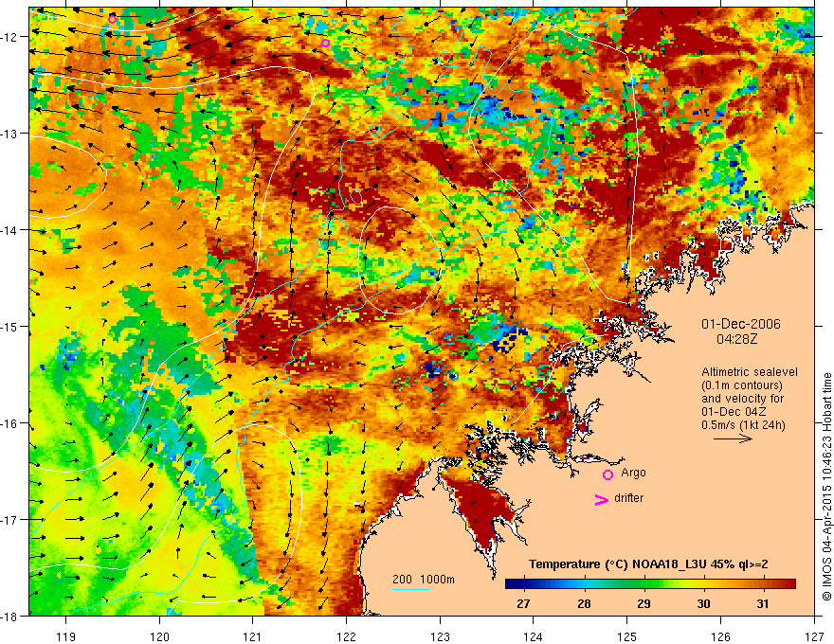Click the '(0.1m contours)' text

click(x=742, y=385)
